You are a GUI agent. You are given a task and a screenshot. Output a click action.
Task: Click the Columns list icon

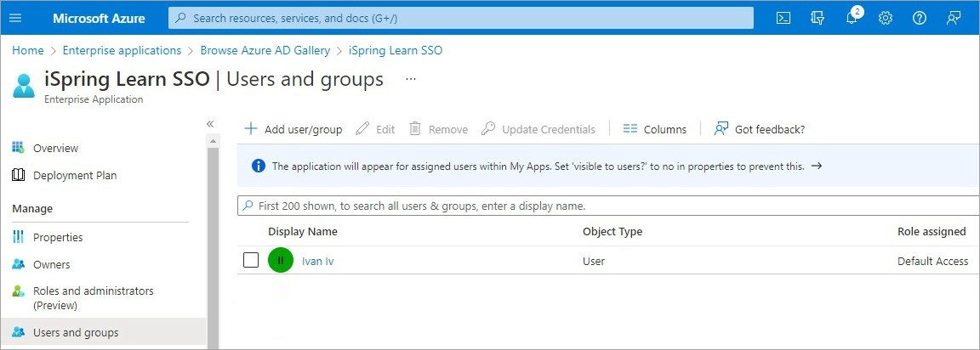(630, 129)
